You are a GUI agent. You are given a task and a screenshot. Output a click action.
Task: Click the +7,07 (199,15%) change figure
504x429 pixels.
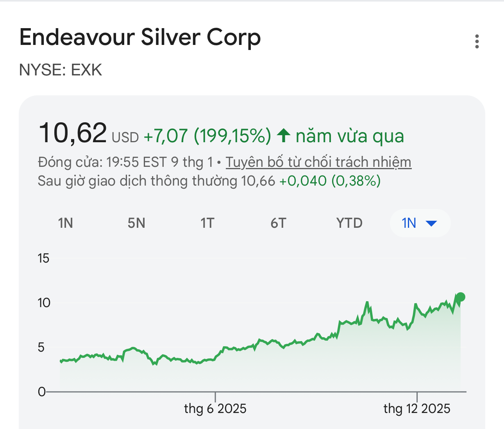207,136
